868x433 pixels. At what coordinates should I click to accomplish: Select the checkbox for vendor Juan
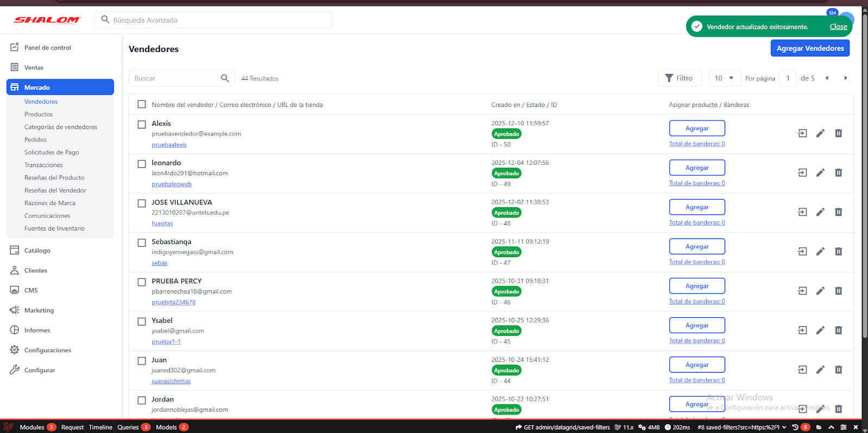click(x=142, y=361)
